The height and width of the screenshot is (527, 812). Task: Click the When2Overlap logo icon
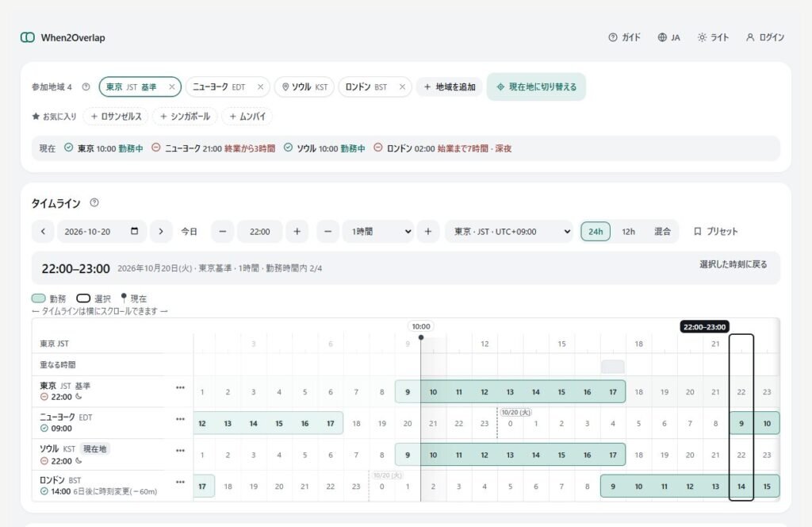[x=28, y=37]
